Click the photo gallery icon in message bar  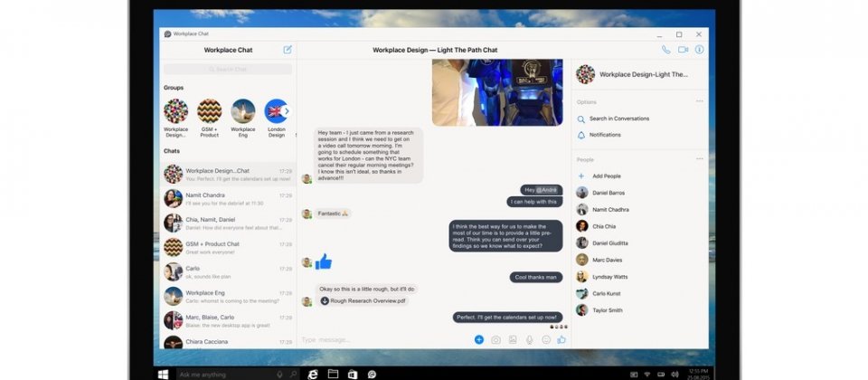(x=513, y=339)
